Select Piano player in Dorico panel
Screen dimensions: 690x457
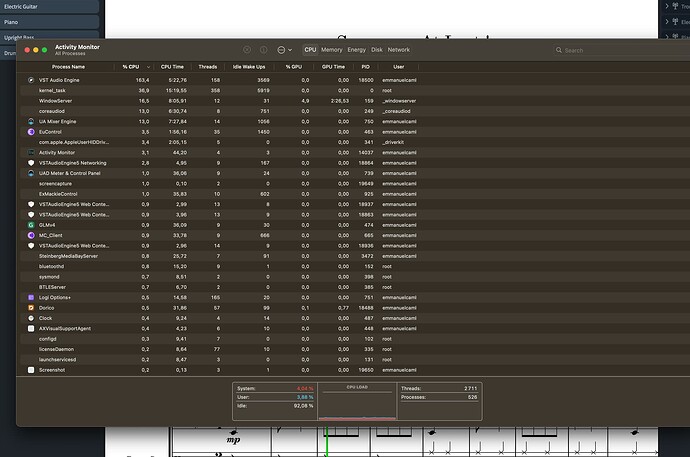pyautogui.click(x=49, y=22)
